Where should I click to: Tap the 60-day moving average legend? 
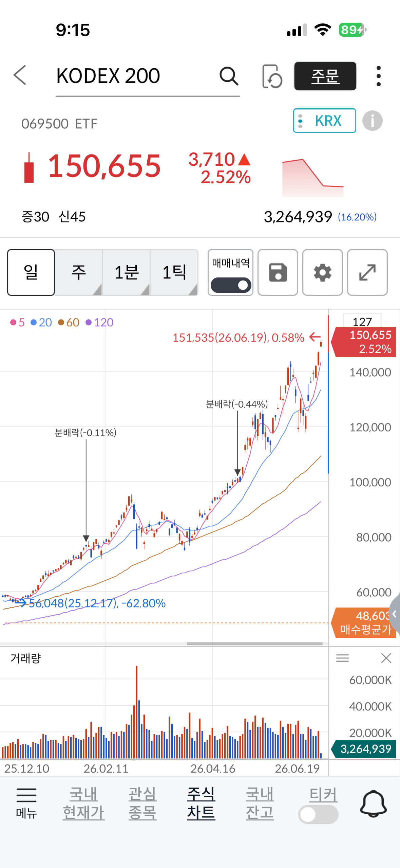coord(69,322)
